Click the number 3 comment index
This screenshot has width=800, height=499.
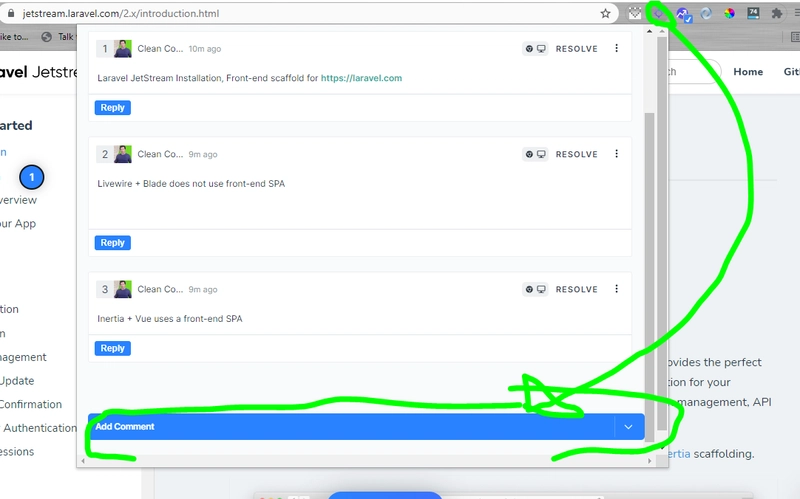click(105, 289)
